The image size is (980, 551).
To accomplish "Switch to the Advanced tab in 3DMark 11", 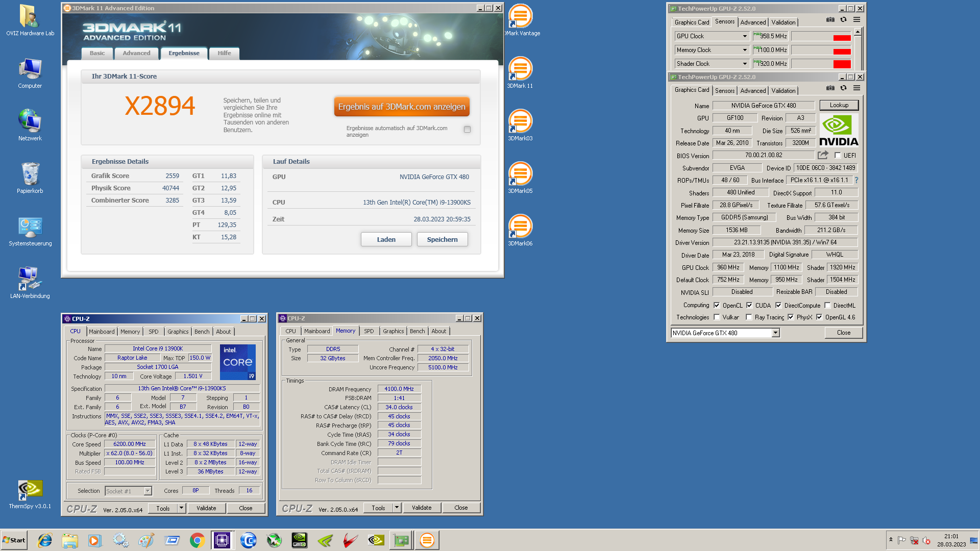I will click(x=136, y=53).
